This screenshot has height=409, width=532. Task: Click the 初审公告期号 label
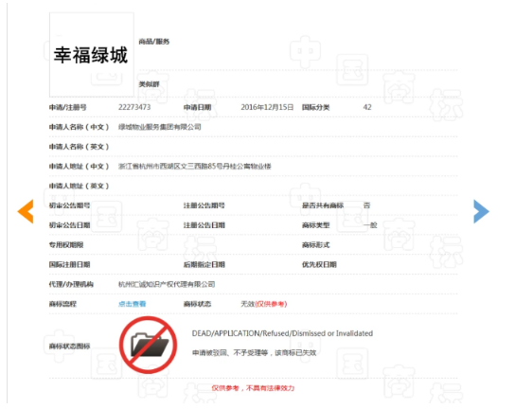(x=69, y=205)
